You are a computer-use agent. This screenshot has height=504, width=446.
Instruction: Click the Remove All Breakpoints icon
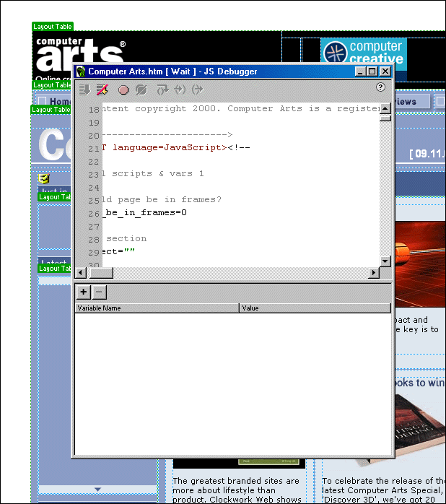coord(141,90)
